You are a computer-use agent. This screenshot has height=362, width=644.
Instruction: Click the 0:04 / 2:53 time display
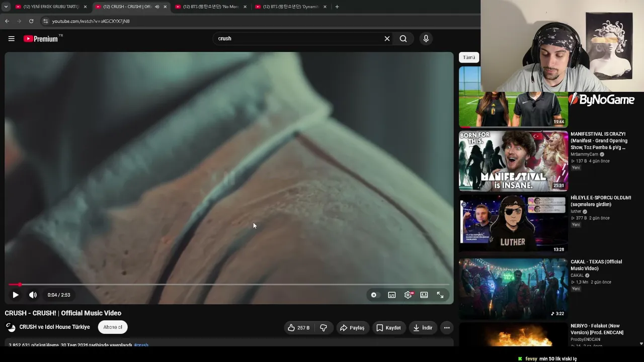pyautogui.click(x=59, y=295)
